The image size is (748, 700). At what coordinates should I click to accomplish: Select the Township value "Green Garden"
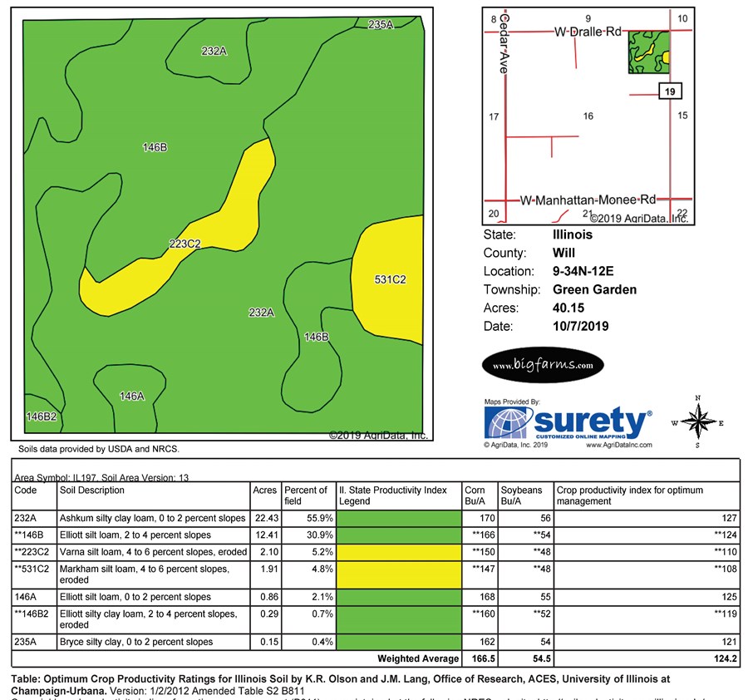point(594,289)
